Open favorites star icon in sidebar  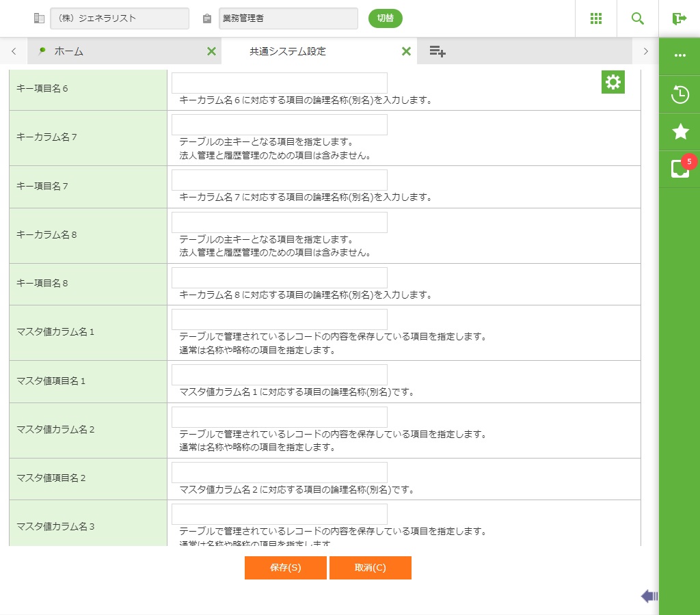click(679, 132)
